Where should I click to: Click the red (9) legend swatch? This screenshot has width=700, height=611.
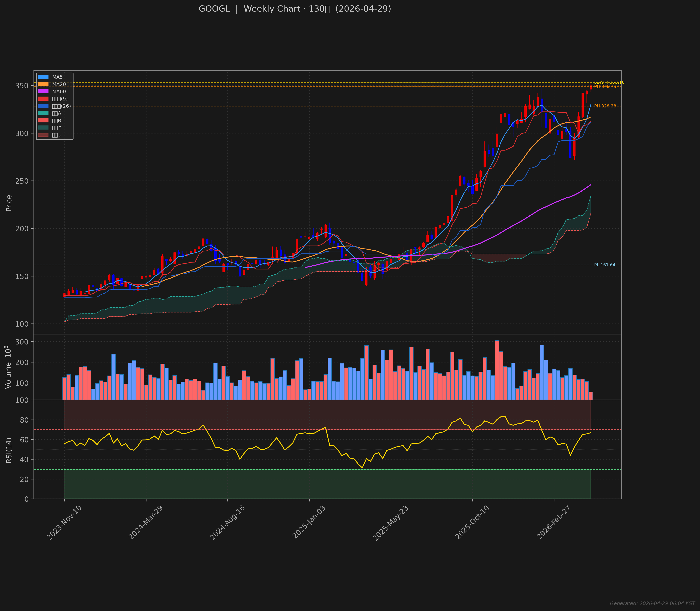click(43, 99)
